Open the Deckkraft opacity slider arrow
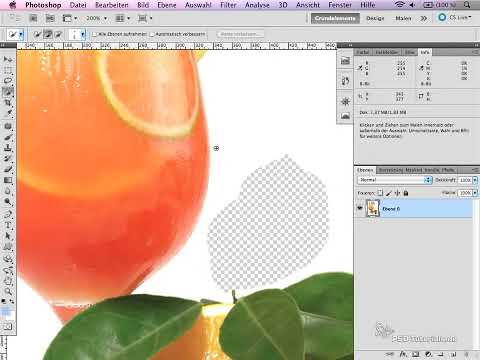The image size is (480, 360). [x=475, y=180]
